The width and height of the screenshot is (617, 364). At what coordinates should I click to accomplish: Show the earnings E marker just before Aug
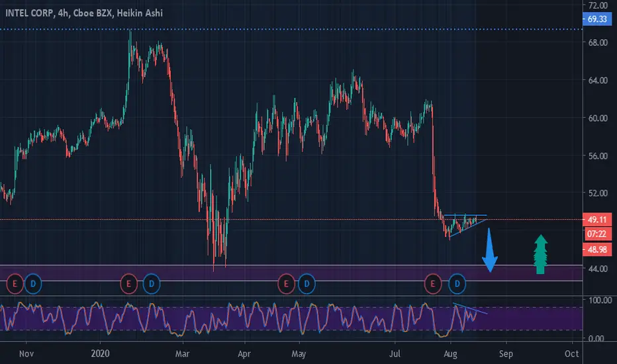tap(433, 284)
